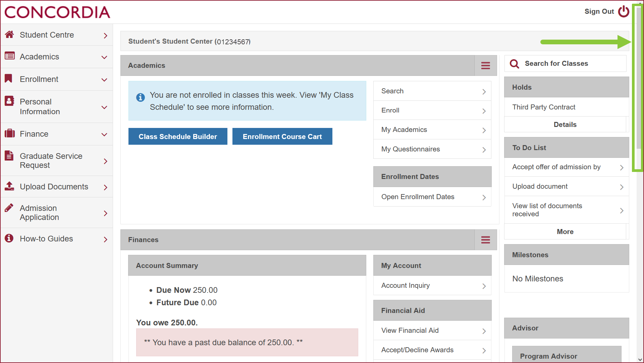Click the 'Due Now 250.00' text
The height and width of the screenshot is (363, 644).
coord(187,290)
